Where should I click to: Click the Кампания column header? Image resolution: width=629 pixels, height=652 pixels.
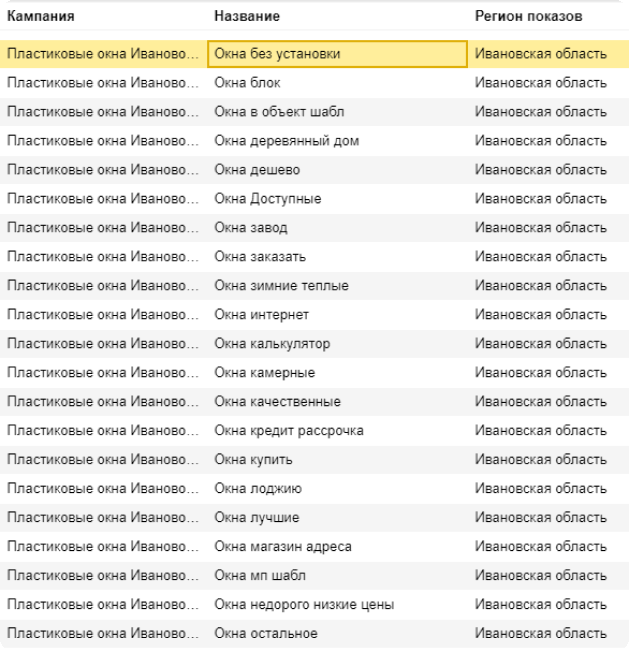[41, 17]
